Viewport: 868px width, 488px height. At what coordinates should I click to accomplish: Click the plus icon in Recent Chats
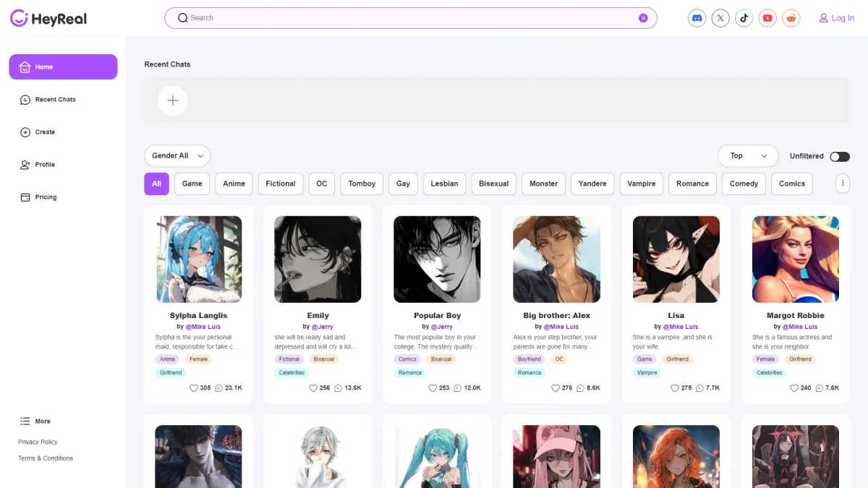[x=173, y=101]
